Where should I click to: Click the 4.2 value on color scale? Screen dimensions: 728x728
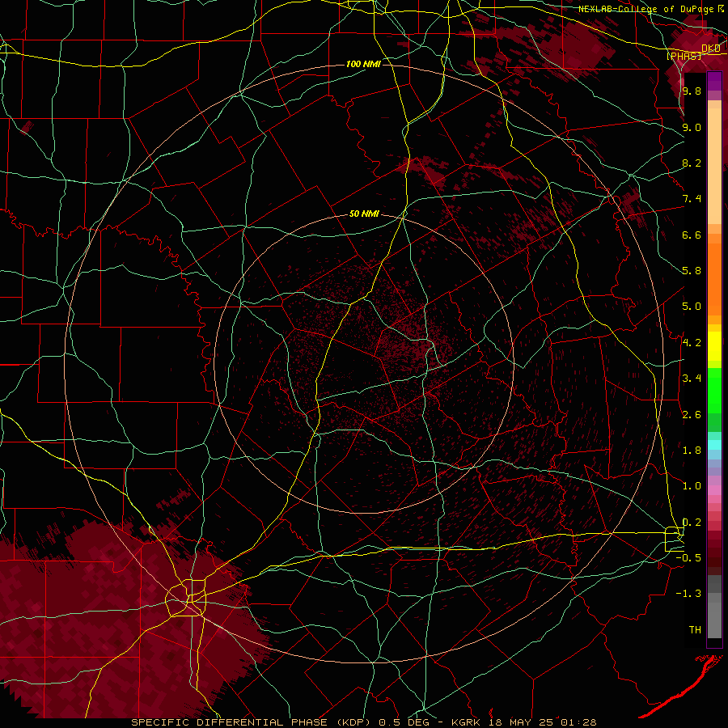click(692, 343)
